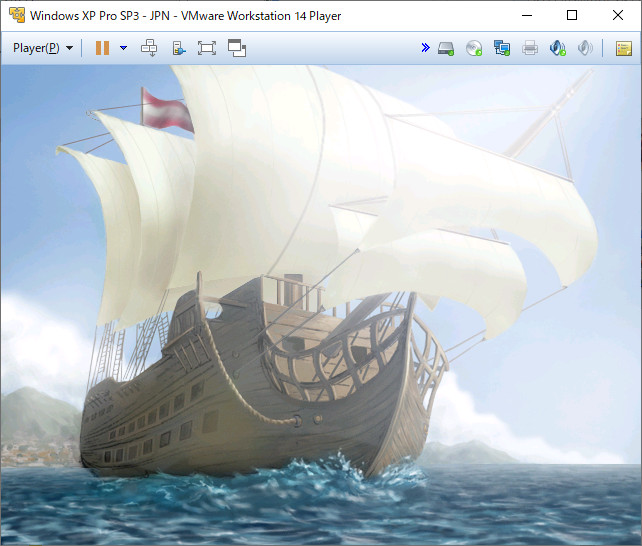Close the VMware Player window

pos(618,16)
